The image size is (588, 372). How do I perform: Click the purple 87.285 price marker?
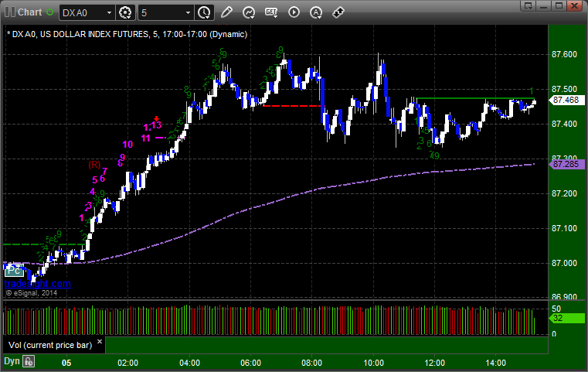(x=566, y=164)
